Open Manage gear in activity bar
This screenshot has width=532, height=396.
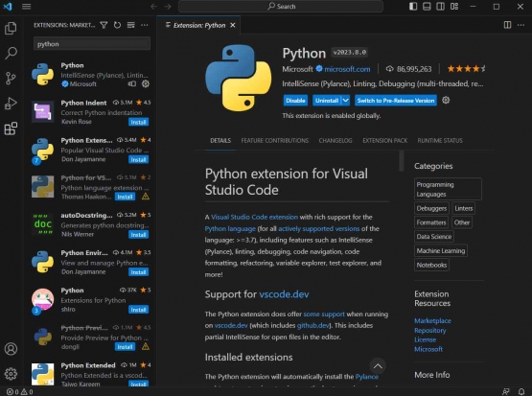(11, 374)
